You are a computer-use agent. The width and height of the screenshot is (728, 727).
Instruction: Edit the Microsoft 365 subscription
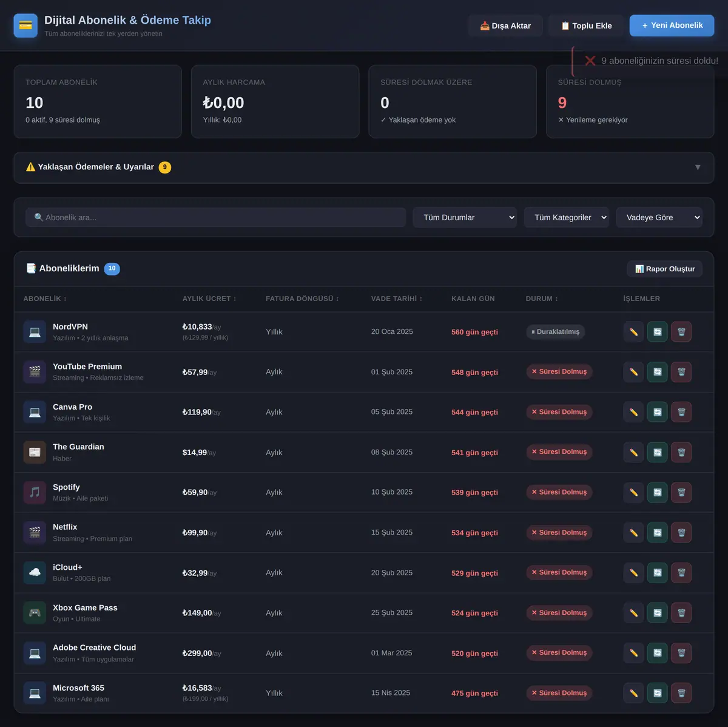(x=633, y=693)
